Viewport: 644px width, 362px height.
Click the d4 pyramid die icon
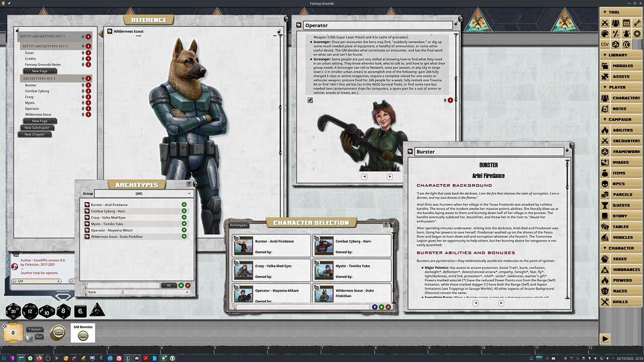97,311
